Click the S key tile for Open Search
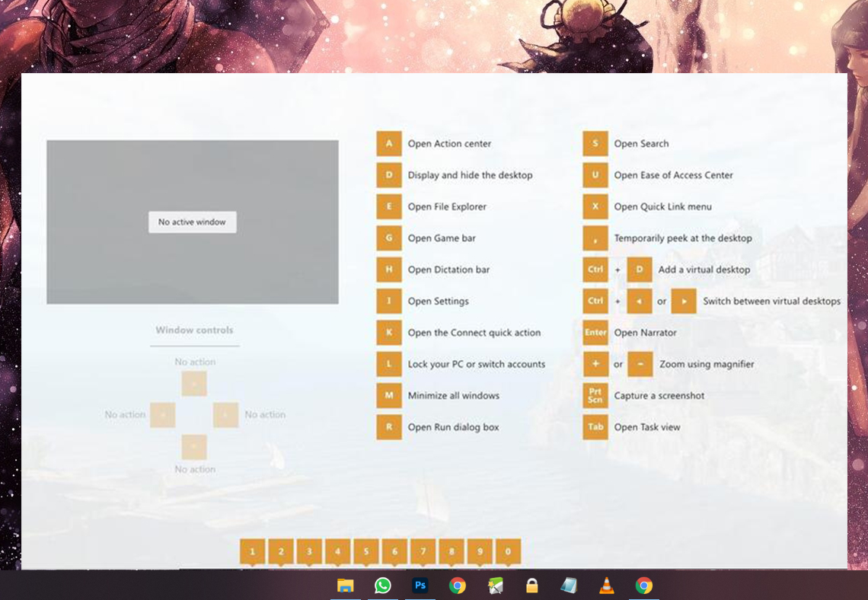868x600 pixels. click(595, 143)
